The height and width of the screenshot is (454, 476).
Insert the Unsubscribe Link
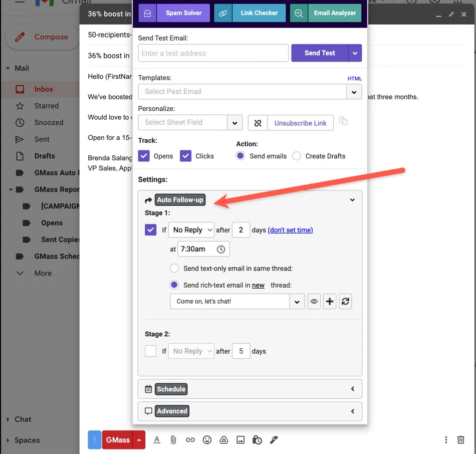coord(300,123)
